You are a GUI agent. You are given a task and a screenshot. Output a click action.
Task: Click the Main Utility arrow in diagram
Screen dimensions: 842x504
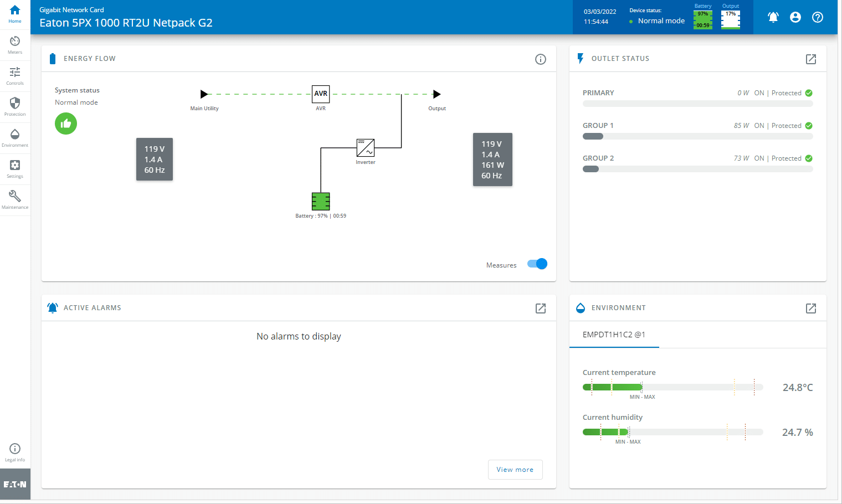(x=204, y=94)
